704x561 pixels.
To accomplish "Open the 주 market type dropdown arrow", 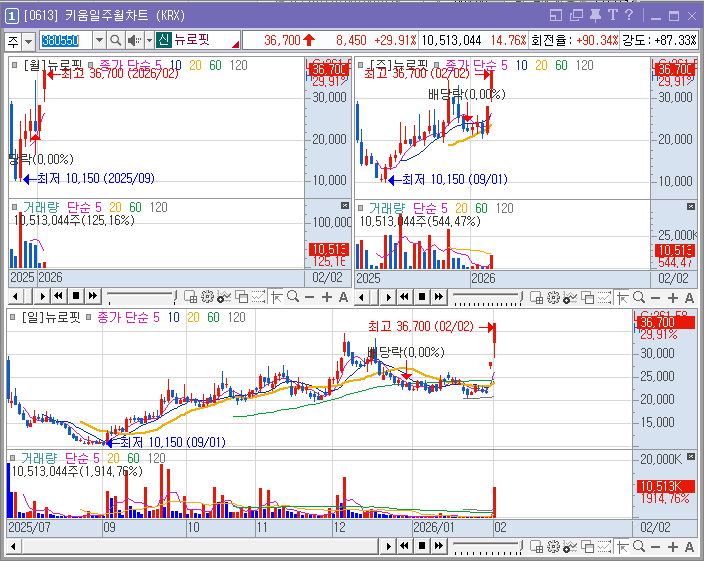I will [28, 41].
